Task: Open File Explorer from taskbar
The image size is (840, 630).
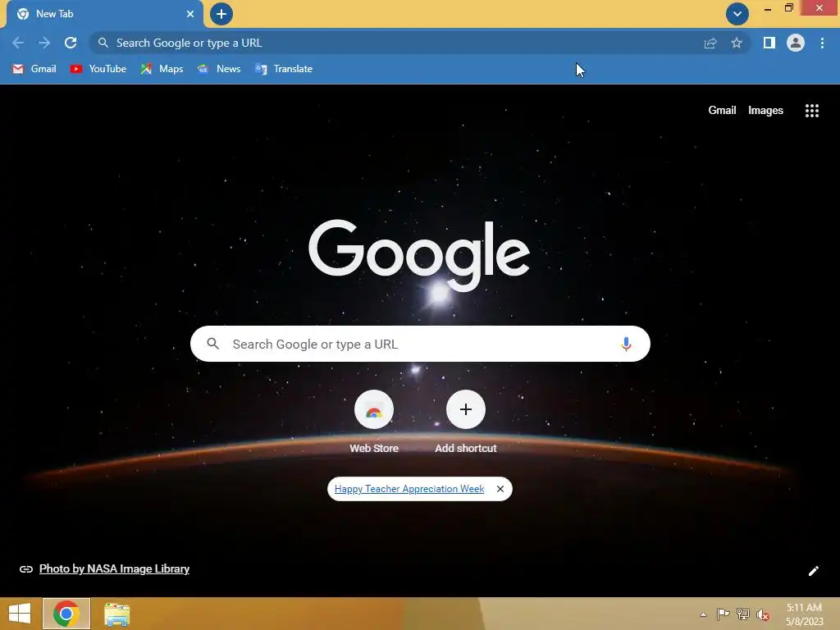Action: (x=116, y=614)
